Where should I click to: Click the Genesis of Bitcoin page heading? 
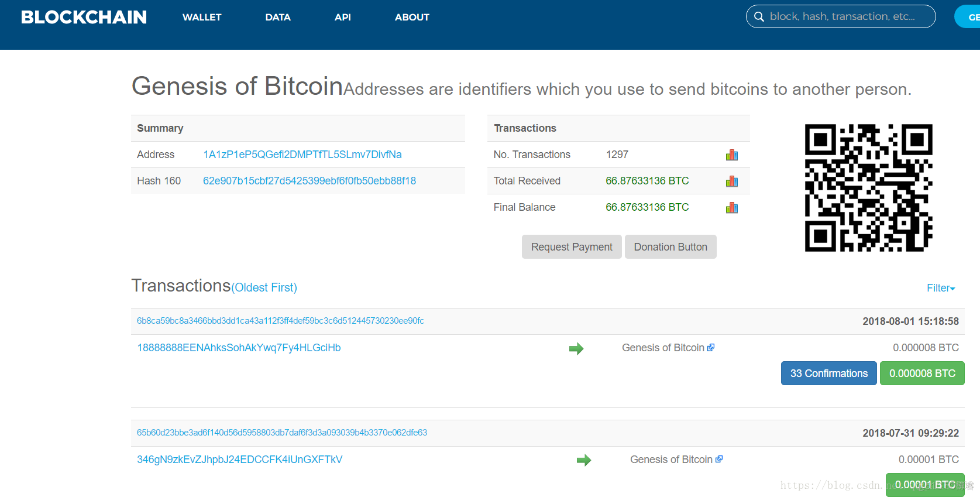[x=237, y=86]
